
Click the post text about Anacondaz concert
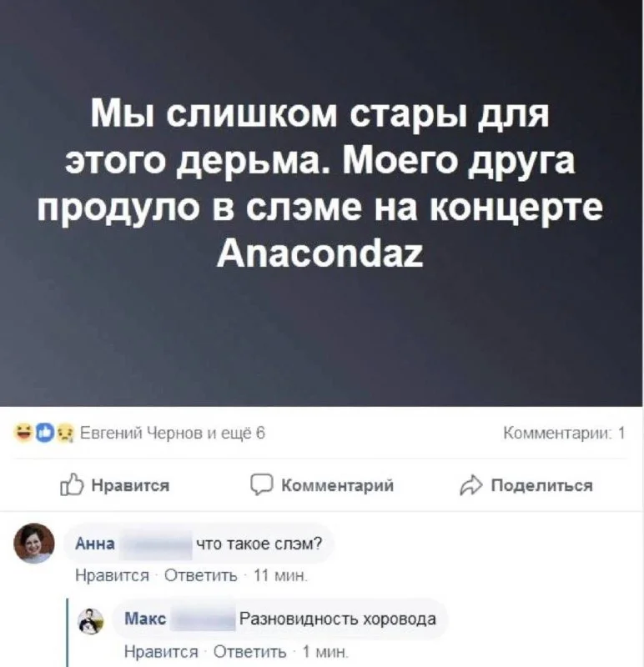click(x=320, y=183)
